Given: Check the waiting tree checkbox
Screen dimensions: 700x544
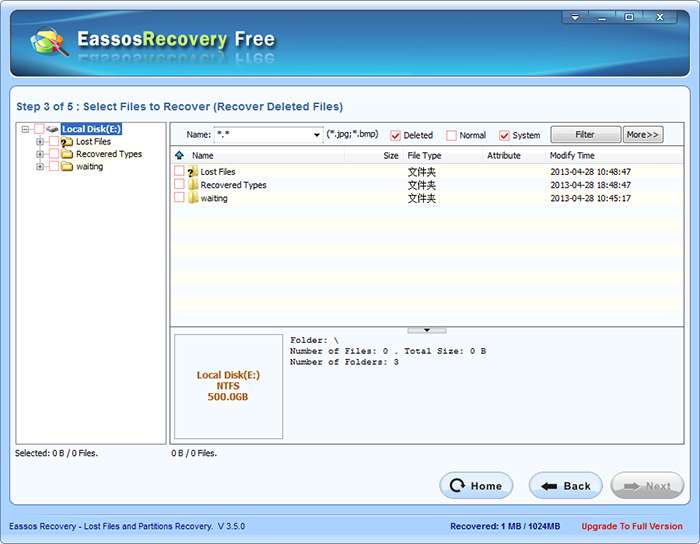Looking at the screenshot, I should coord(54,166).
